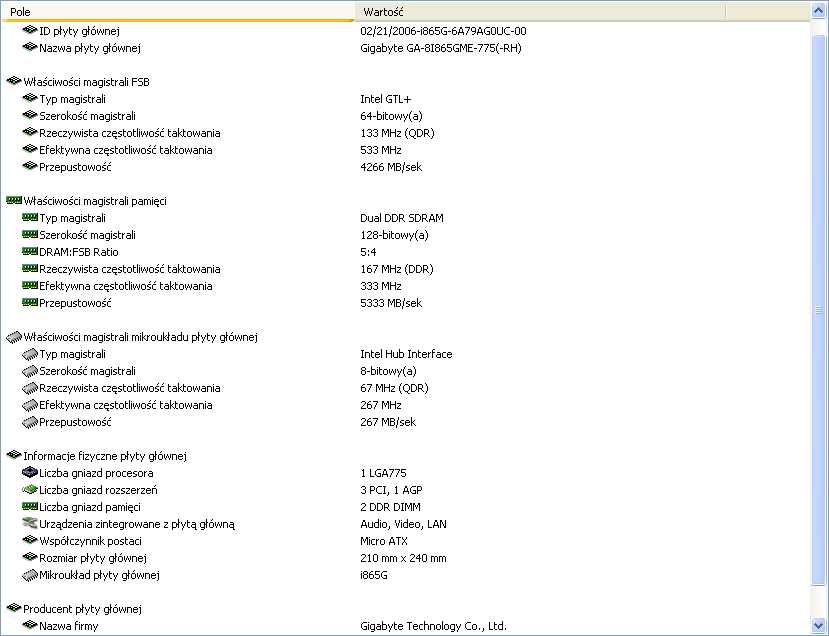Select the '133 MHz (QDR)' value

point(397,133)
